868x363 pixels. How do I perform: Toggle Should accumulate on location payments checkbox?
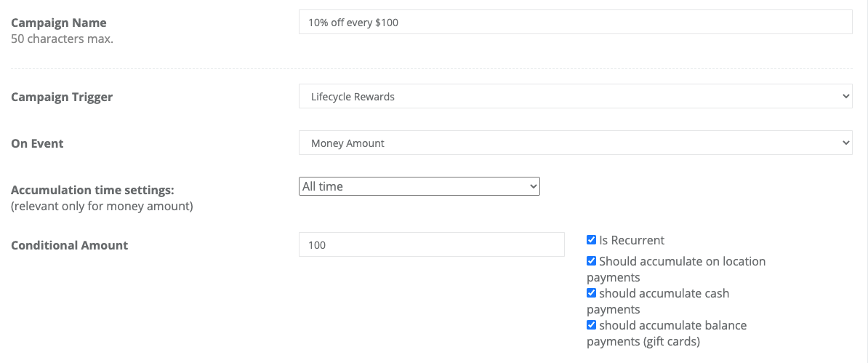tap(591, 260)
